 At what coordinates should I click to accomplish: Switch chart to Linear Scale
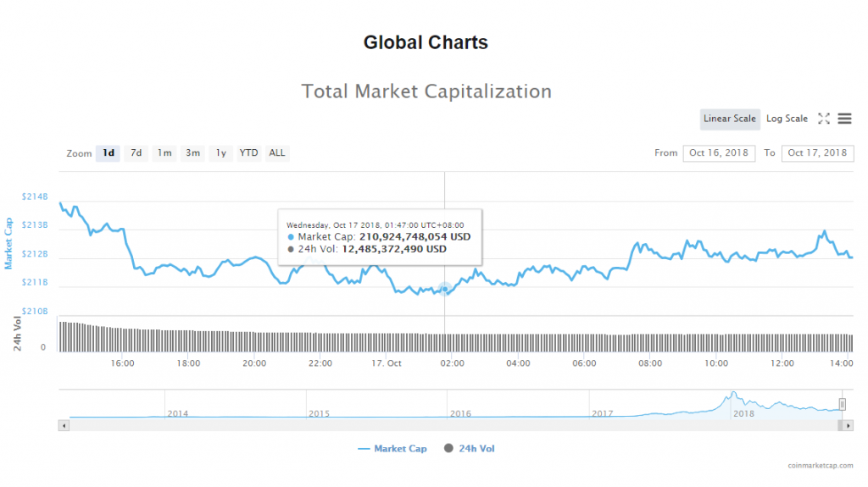pos(729,119)
